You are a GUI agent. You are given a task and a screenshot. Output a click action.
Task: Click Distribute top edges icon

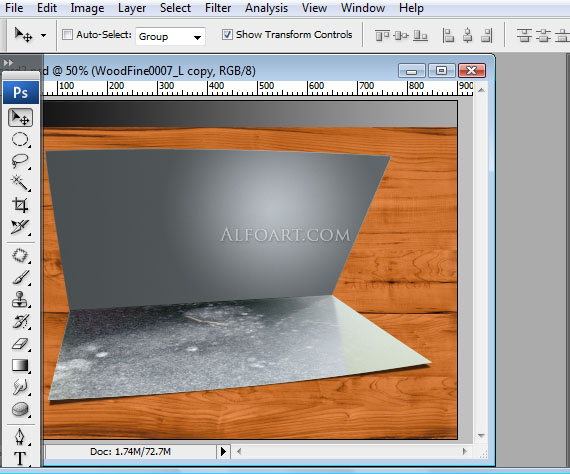coord(525,36)
